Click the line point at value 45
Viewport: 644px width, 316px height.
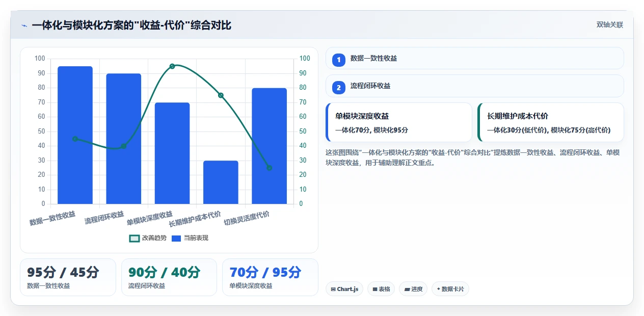click(x=75, y=139)
